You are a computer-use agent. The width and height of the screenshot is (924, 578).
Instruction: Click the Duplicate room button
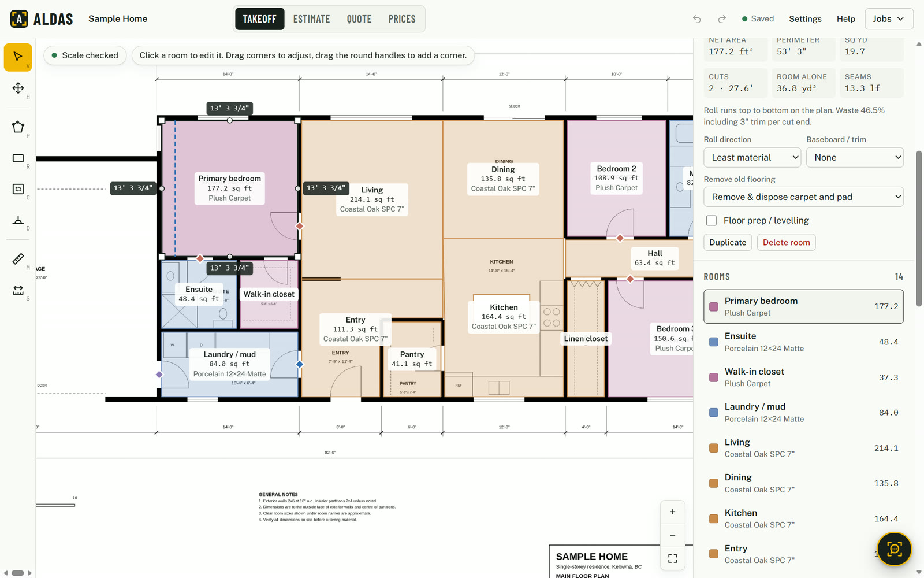728,243
